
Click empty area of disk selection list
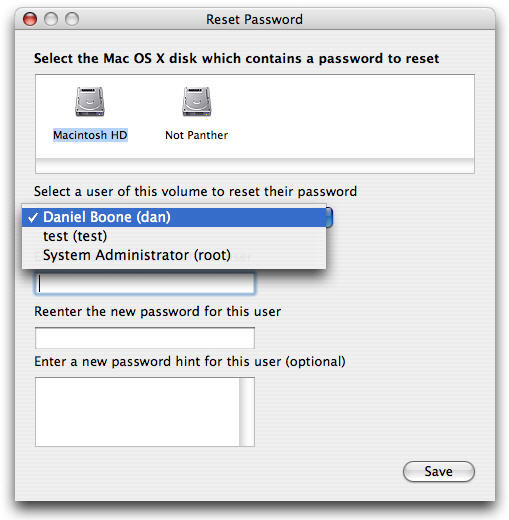point(350,115)
